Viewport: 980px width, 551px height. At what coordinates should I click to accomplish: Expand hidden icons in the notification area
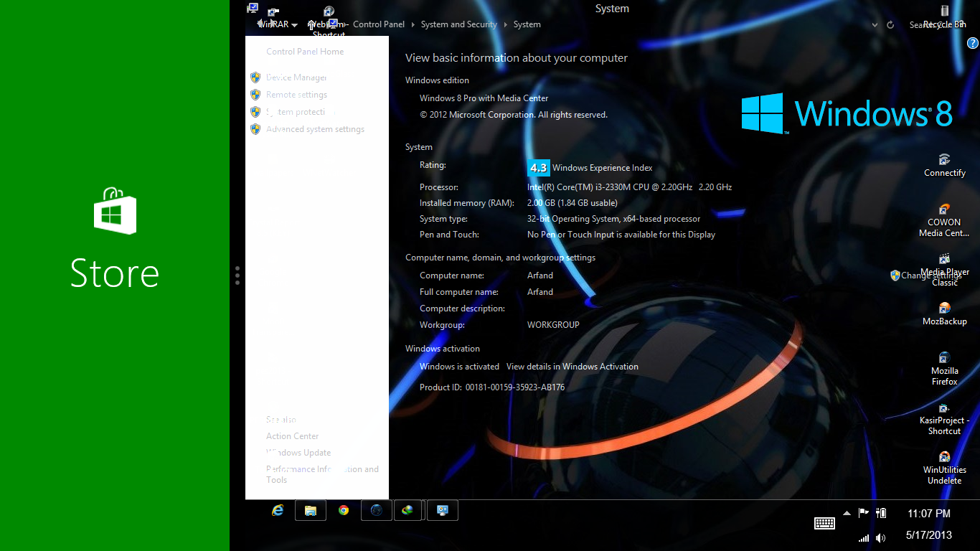point(847,513)
